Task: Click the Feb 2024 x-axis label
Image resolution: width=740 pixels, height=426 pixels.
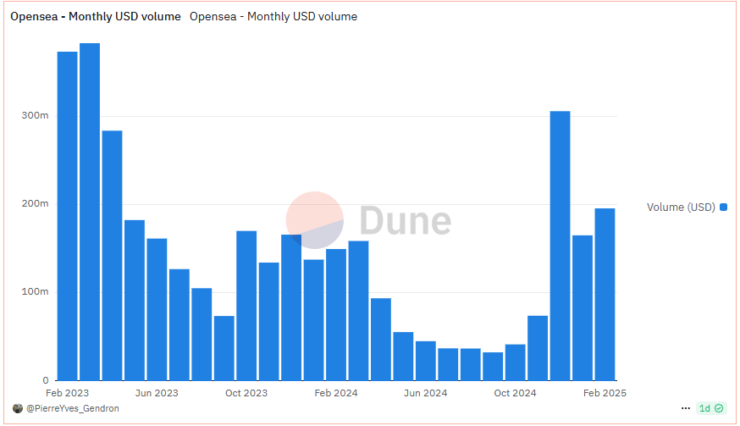Action: tap(336, 393)
